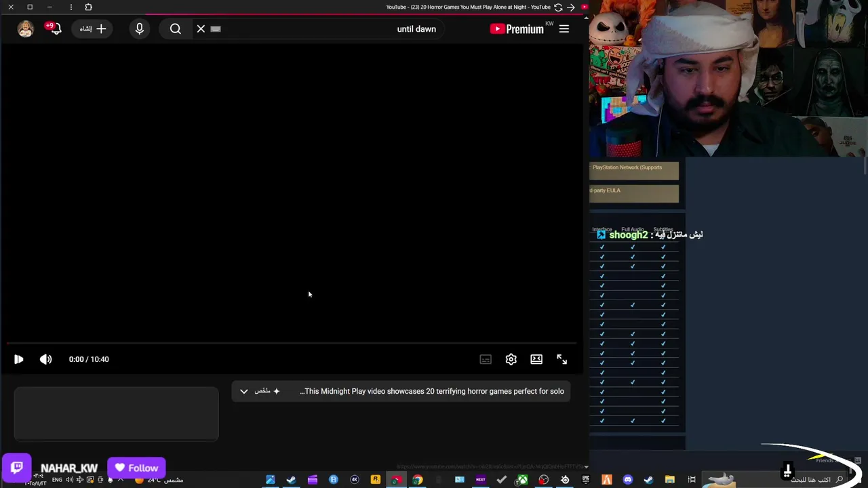868x488 pixels.
Task: Open weather widget 24°C
Action: [160, 480]
